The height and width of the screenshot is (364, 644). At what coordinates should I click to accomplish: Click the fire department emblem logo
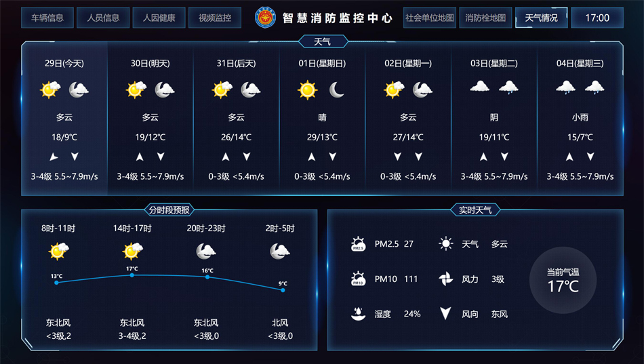pos(266,18)
